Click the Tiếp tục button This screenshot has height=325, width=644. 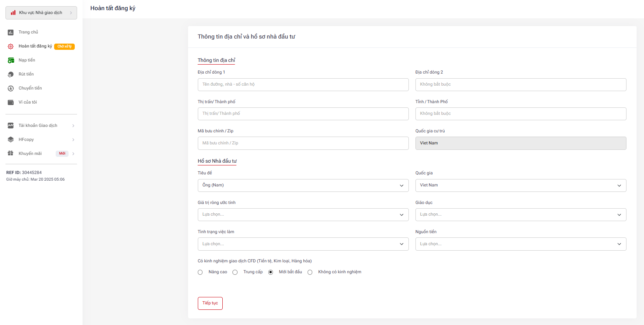click(x=210, y=303)
